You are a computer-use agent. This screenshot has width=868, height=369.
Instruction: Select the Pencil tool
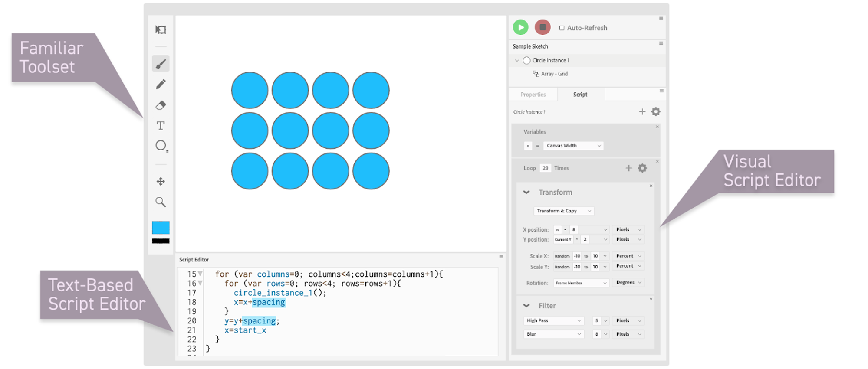[x=161, y=84]
